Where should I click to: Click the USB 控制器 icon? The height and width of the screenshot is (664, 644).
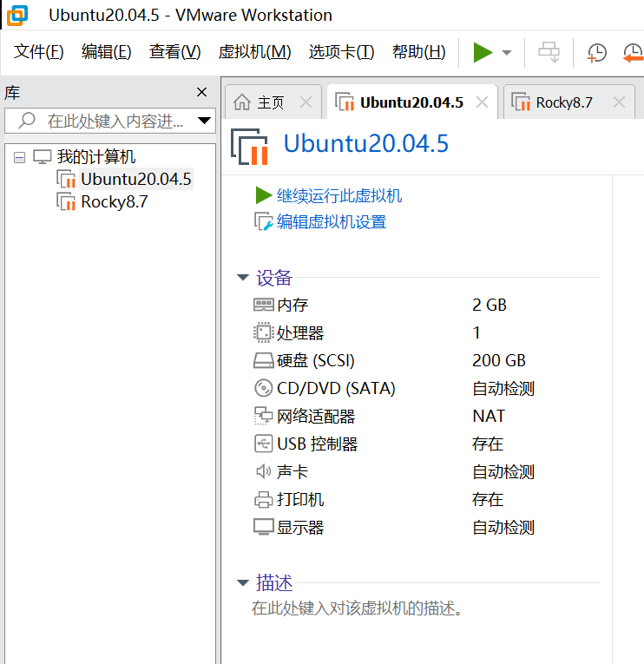(263, 444)
